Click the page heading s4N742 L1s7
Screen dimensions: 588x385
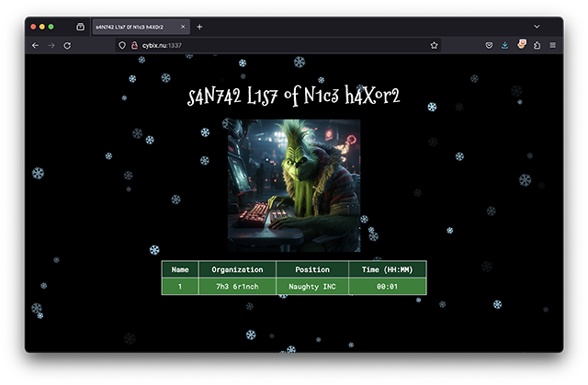(x=294, y=96)
